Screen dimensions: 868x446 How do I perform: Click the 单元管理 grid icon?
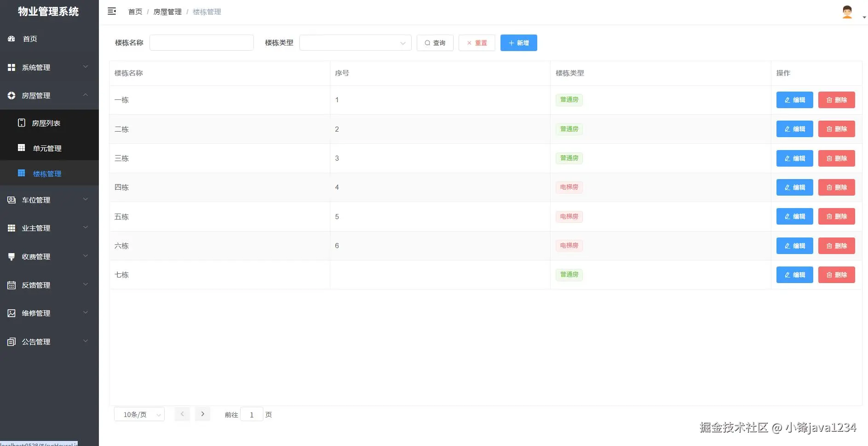pos(22,148)
